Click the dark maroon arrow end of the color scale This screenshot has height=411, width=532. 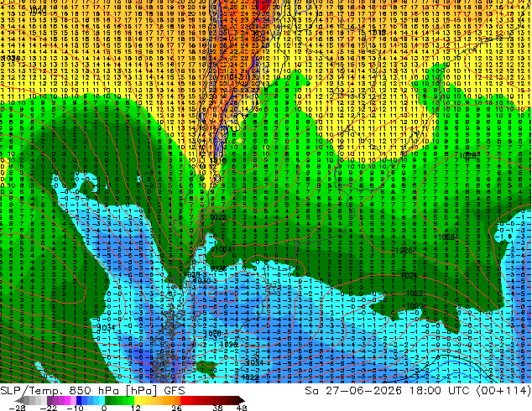click(241, 400)
